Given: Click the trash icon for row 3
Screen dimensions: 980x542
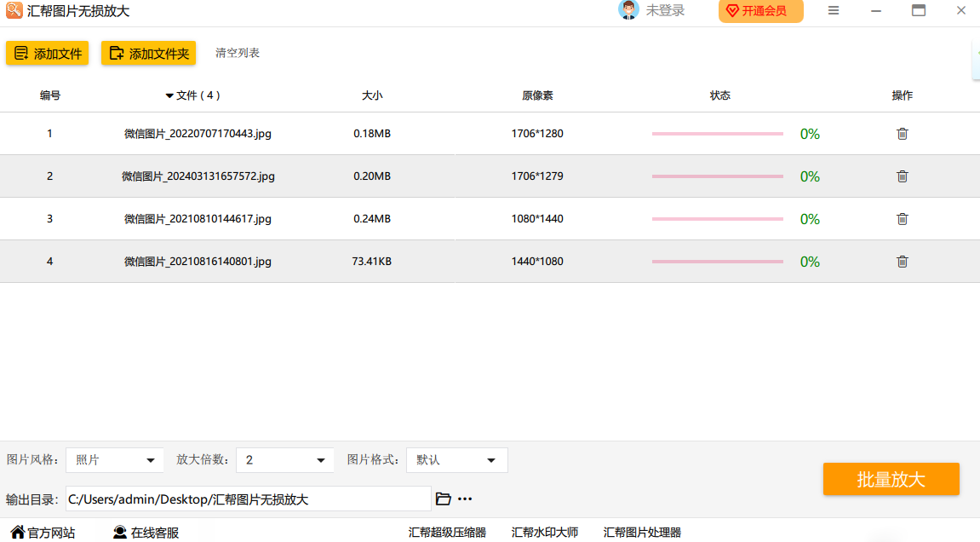Looking at the screenshot, I should (x=902, y=219).
